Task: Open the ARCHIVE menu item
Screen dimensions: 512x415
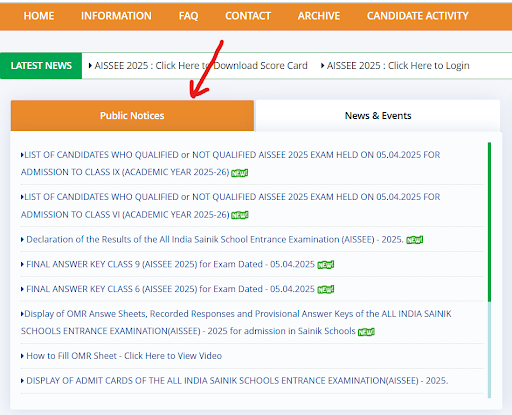Action: 319,16
